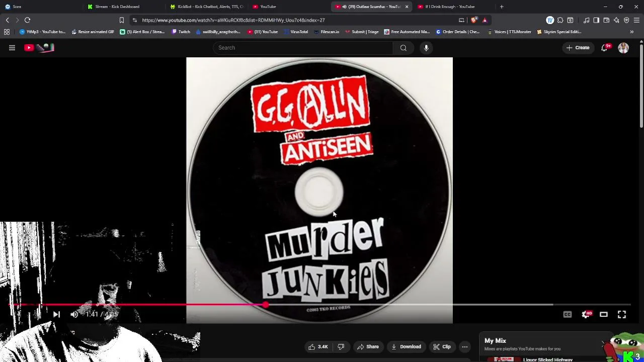644x362 pixels.
Task: Share this video
Action: click(x=368, y=346)
